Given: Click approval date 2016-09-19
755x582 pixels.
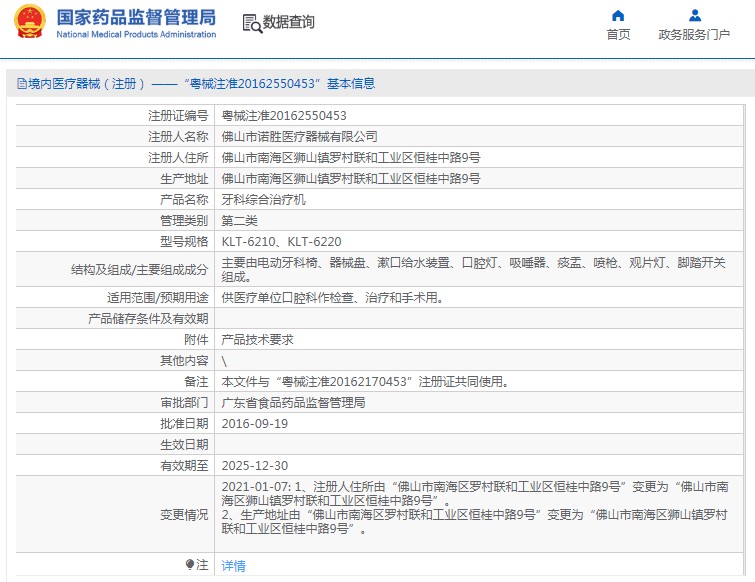Looking at the screenshot, I should click(254, 424).
